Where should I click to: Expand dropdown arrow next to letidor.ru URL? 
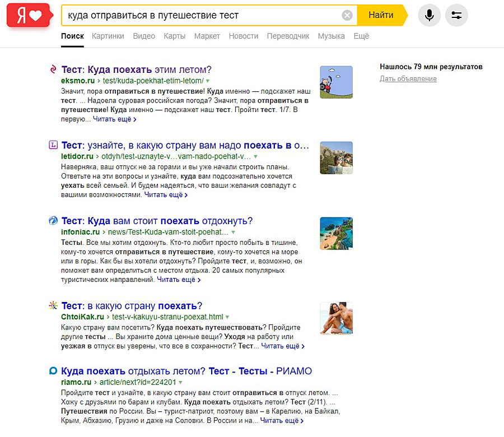[255, 156]
